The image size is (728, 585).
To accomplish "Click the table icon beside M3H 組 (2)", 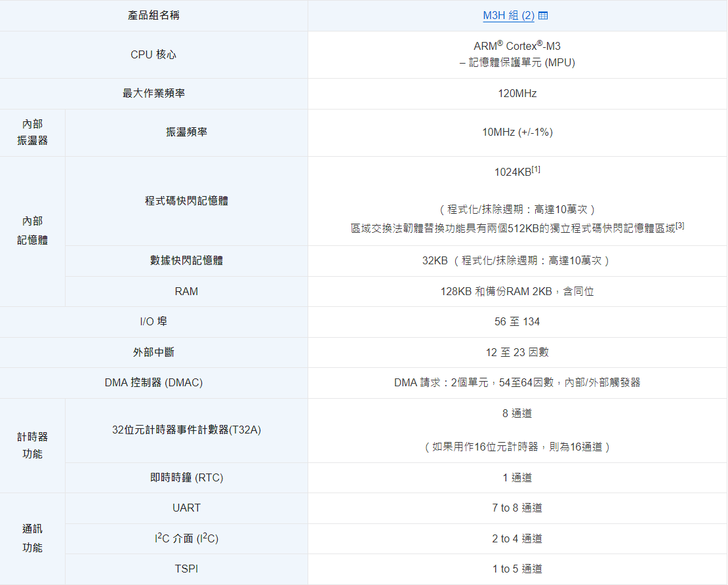I will click(543, 16).
